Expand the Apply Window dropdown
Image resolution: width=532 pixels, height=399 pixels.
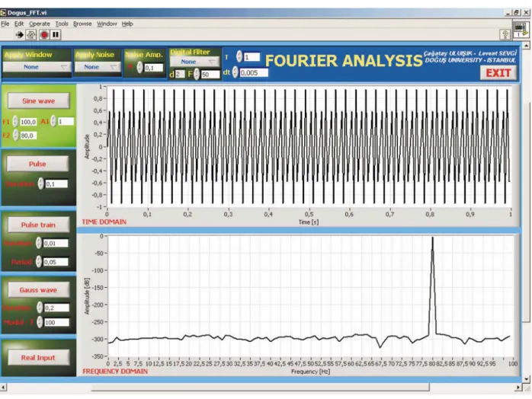click(x=37, y=67)
